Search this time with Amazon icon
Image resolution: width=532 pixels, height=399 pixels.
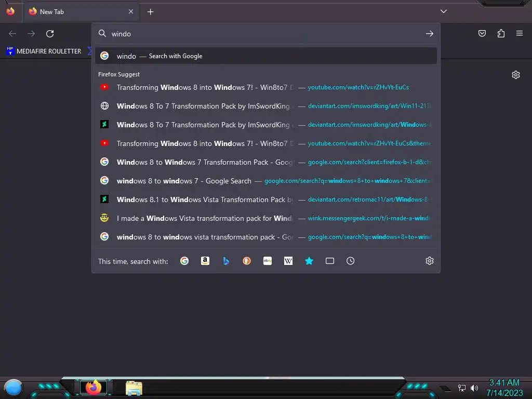[x=205, y=261]
